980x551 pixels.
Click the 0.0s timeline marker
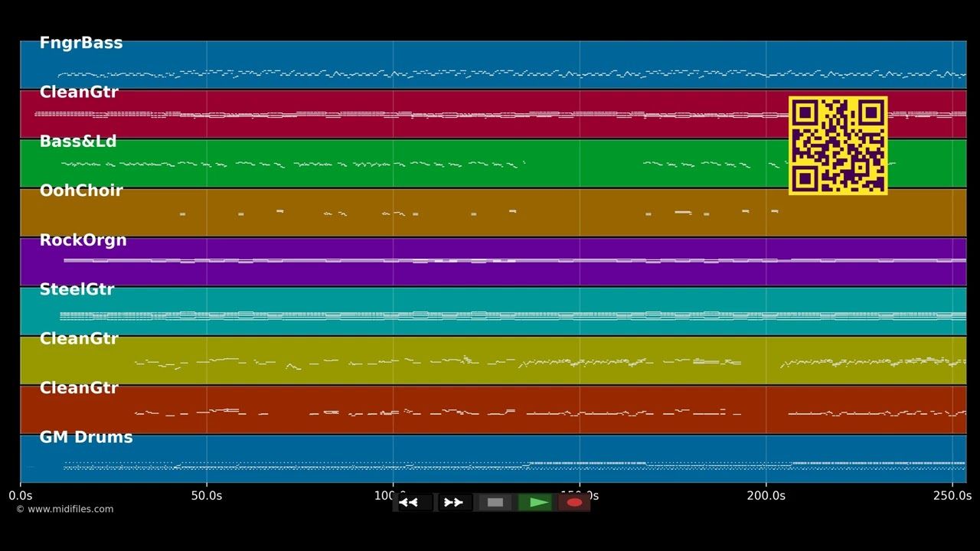20,496
